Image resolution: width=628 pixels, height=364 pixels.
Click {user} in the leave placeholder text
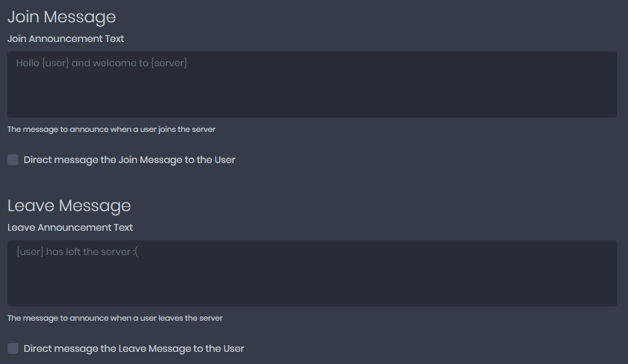(30, 252)
